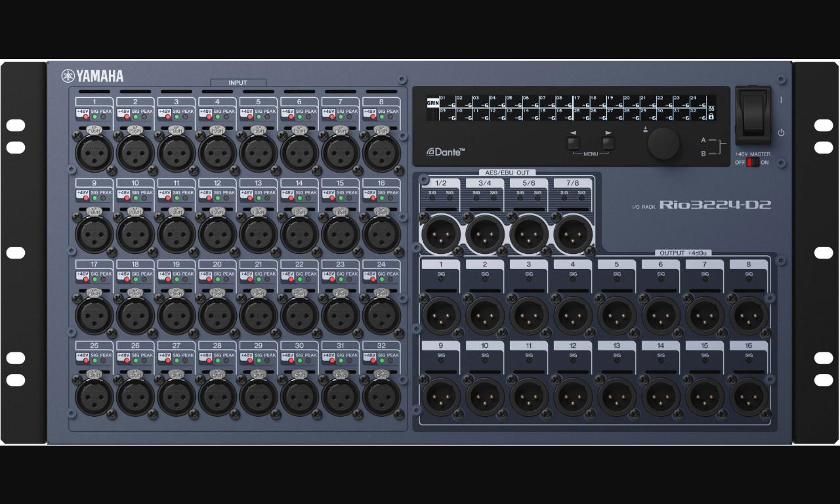840x504 pixels.
Task: Click the +48V indicator on input 20
Action: pos(209,279)
